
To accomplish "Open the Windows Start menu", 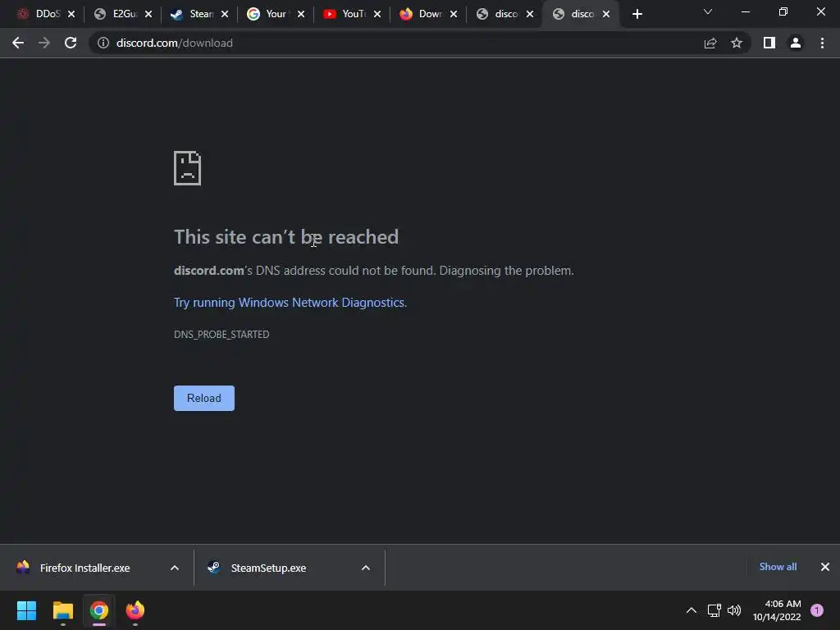I will tap(26, 610).
